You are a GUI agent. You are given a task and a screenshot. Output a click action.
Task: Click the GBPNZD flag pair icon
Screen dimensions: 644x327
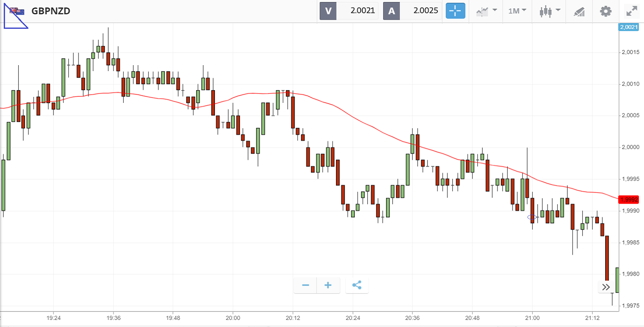pyautogui.click(x=17, y=11)
